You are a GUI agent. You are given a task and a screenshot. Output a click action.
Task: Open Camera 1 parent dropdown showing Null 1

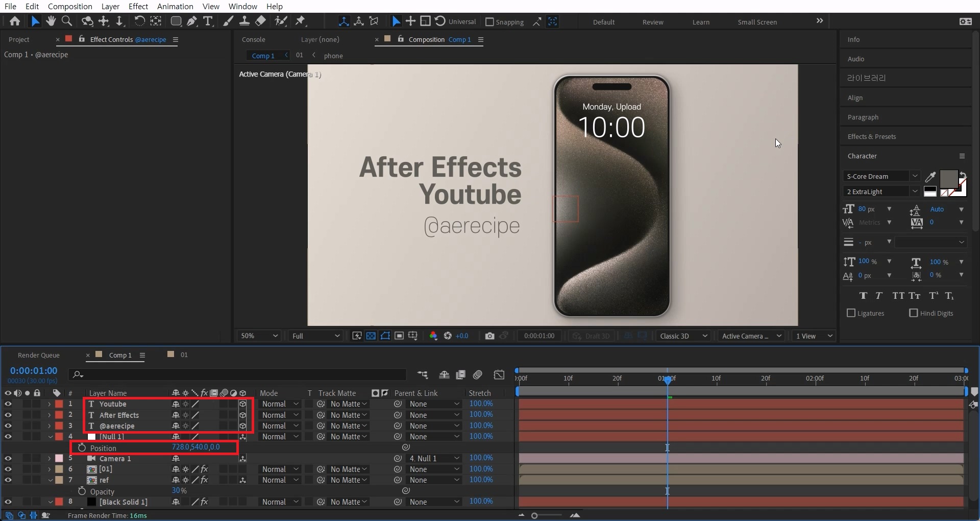tap(434, 459)
